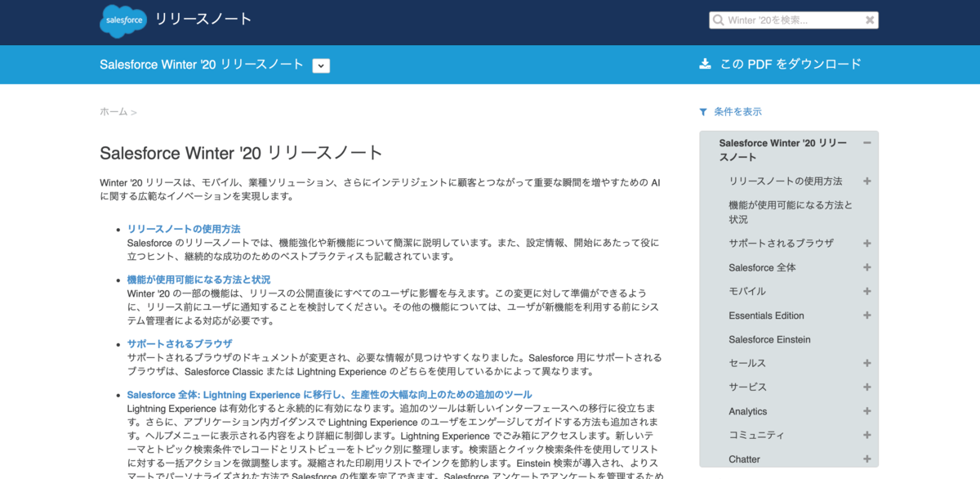Select Salesforce Einstein in the sidebar

769,339
